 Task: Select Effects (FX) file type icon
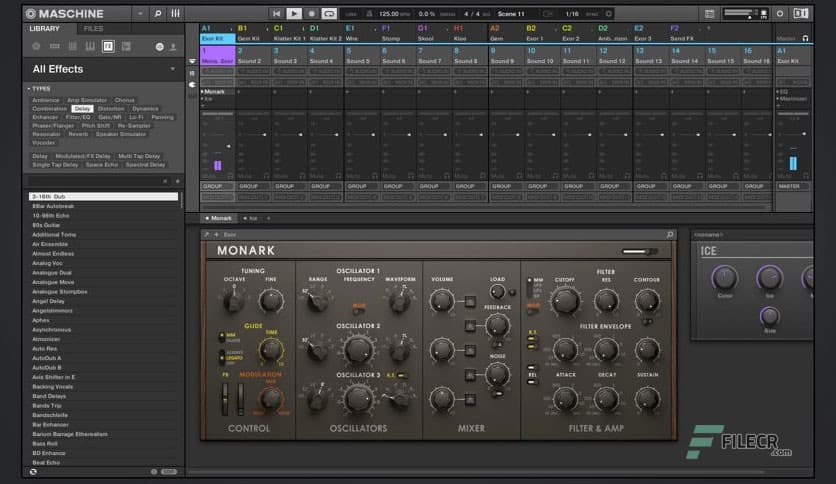coord(108,47)
